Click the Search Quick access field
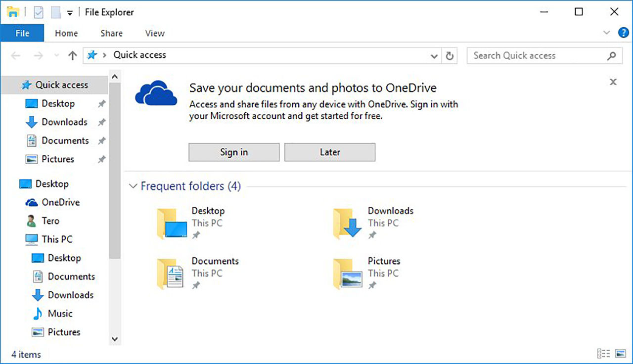The image size is (633, 364). tap(537, 55)
